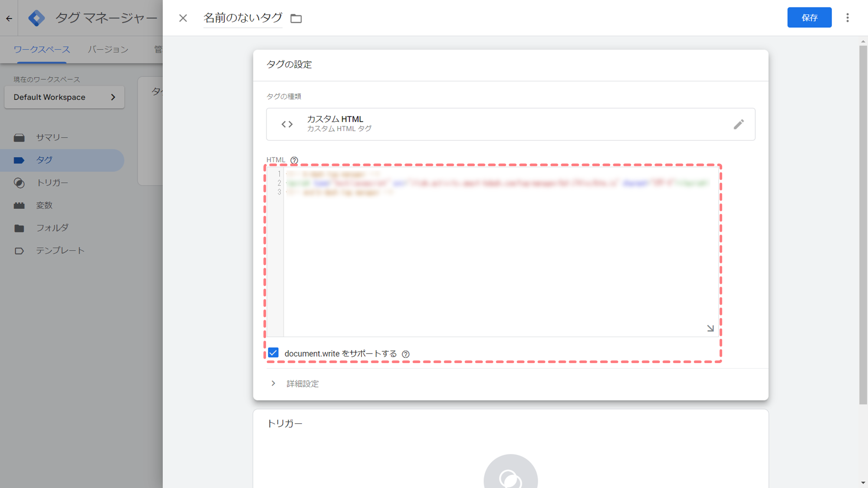The height and width of the screenshot is (488, 868).
Task: Click the トリガー section heading
Action: [x=284, y=424]
